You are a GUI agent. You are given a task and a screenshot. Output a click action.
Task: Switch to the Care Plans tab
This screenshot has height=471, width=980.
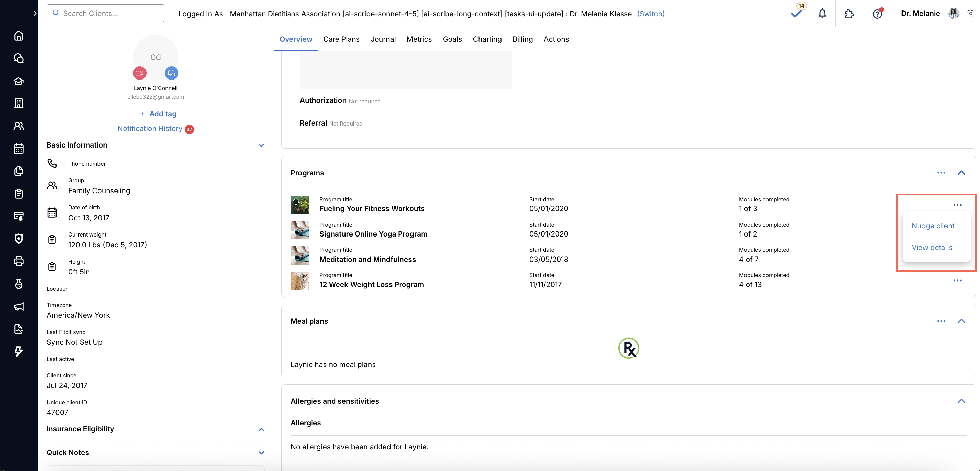tap(341, 39)
